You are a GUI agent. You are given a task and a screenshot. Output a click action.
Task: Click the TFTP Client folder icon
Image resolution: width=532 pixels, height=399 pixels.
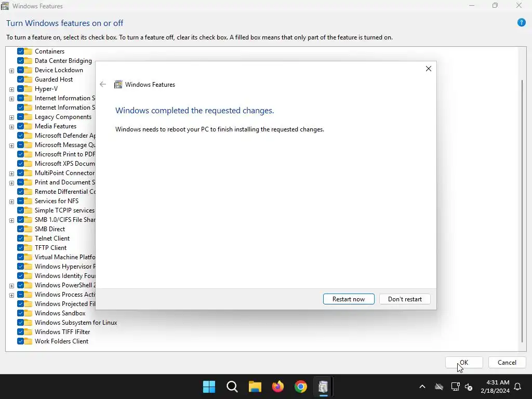click(28, 248)
